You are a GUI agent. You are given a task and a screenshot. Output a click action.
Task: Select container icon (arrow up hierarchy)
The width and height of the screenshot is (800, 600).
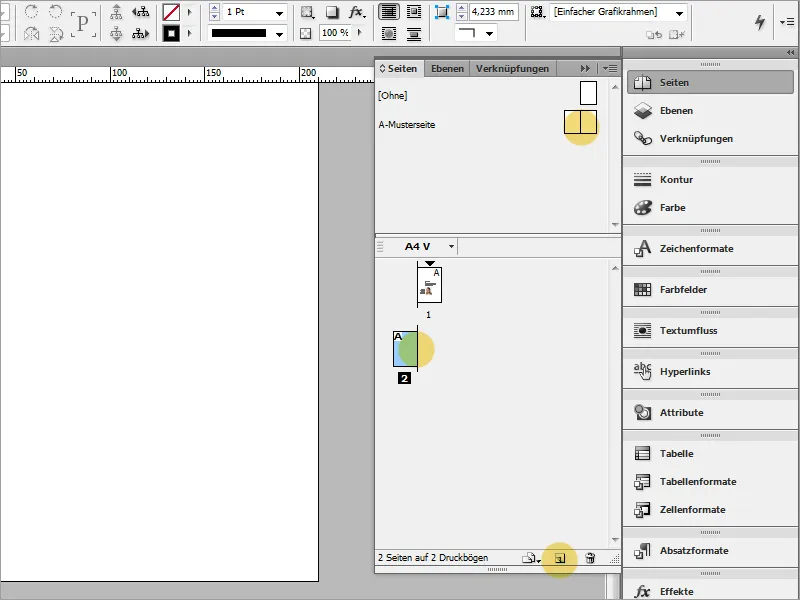[116, 11]
